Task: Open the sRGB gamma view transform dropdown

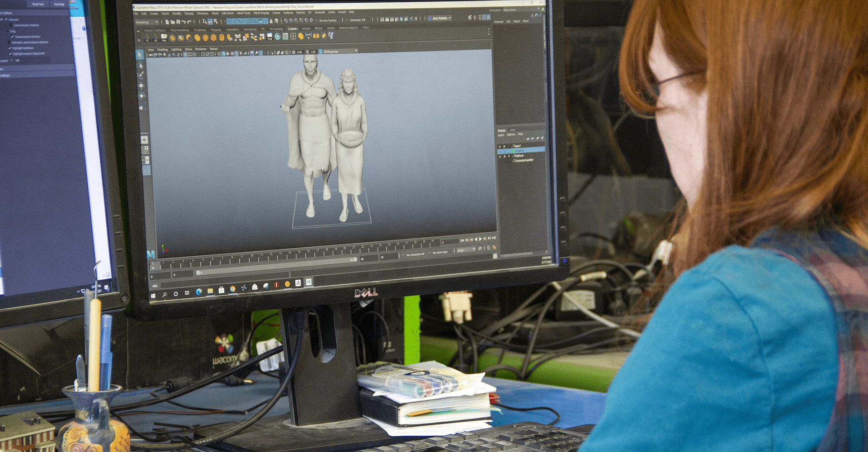Action: click(x=340, y=52)
